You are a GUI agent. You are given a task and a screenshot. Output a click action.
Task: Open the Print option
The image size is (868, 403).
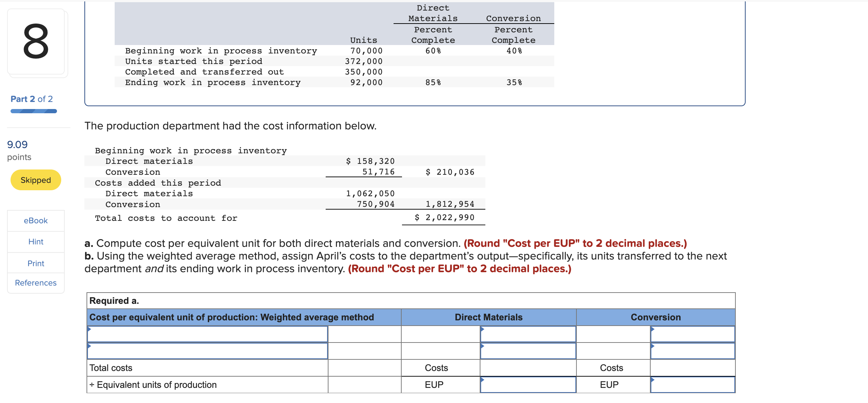click(x=36, y=263)
